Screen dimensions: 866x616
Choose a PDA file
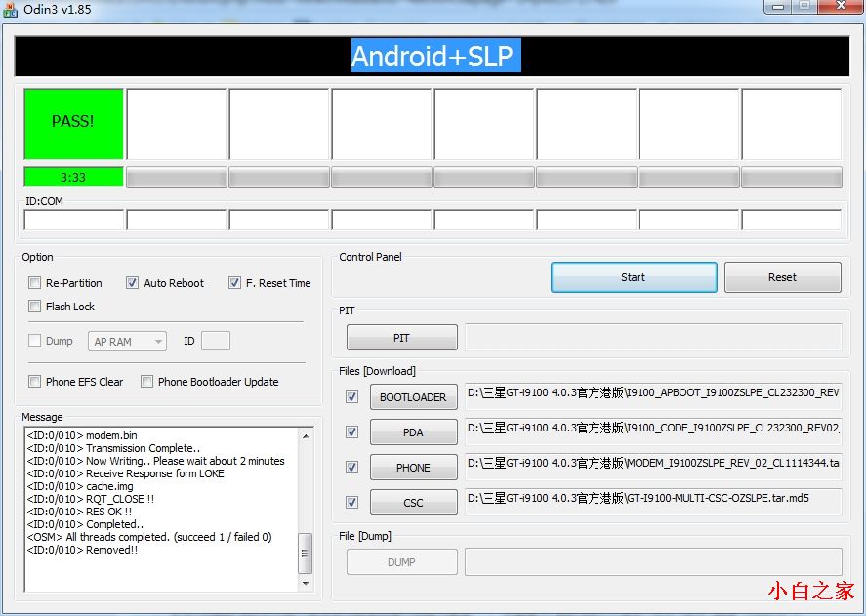click(413, 432)
